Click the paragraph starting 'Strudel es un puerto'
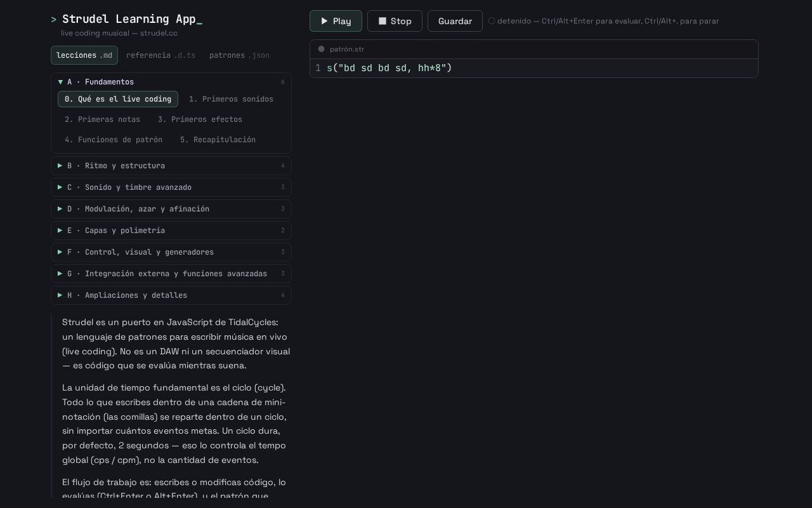Image resolution: width=812 pixels, height=508 pixels. (176, 344)
